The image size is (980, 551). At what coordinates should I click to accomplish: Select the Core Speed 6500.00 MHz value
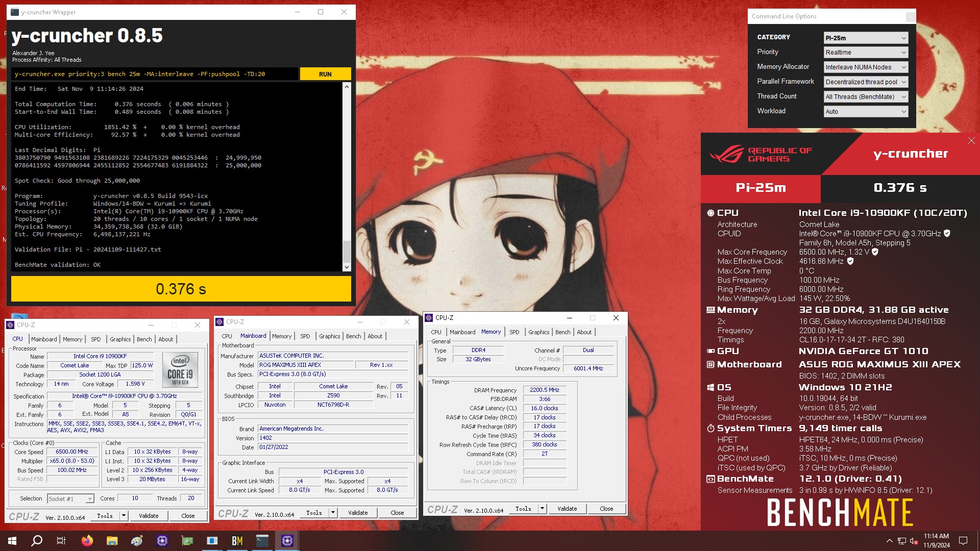pos(72,452)
